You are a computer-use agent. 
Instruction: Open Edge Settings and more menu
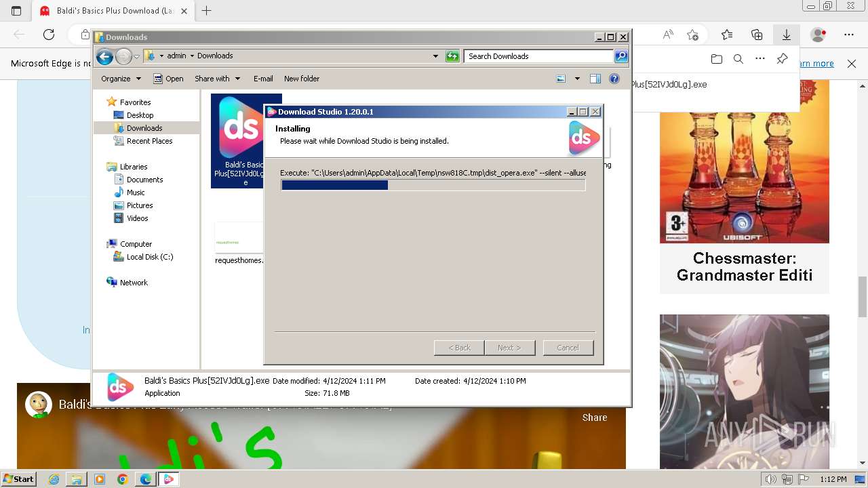(x=849, y=35)
